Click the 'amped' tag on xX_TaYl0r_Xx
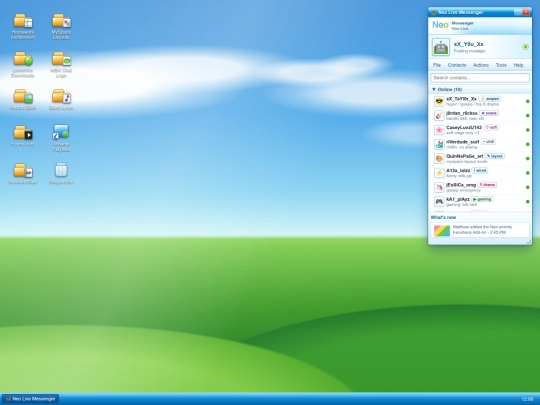 (x=489, y=99)
